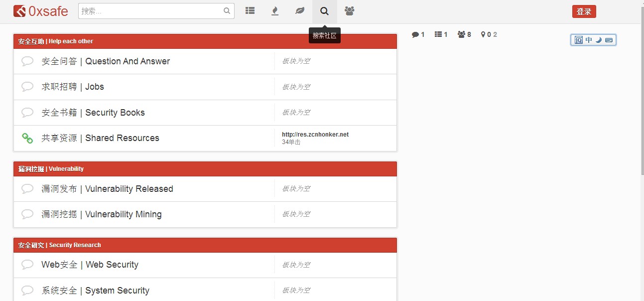Click the green link icon for Shared Resources

point(27,138)
